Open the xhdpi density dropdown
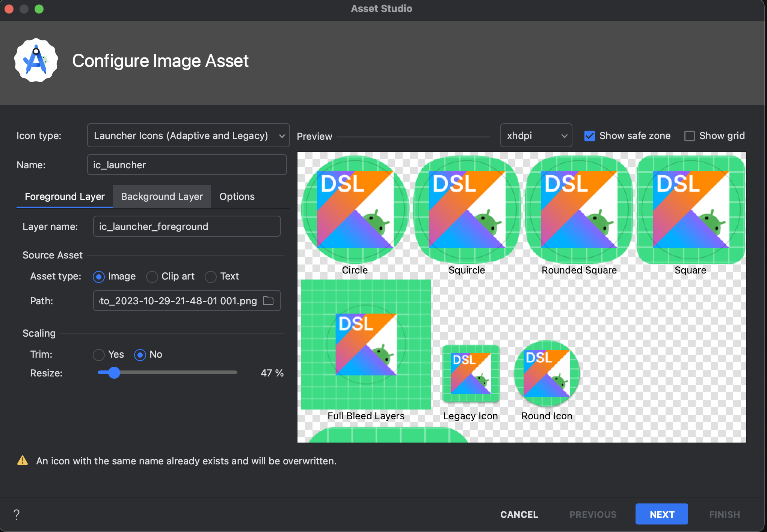Screen dimensions: 767x532 click(536, 136)
